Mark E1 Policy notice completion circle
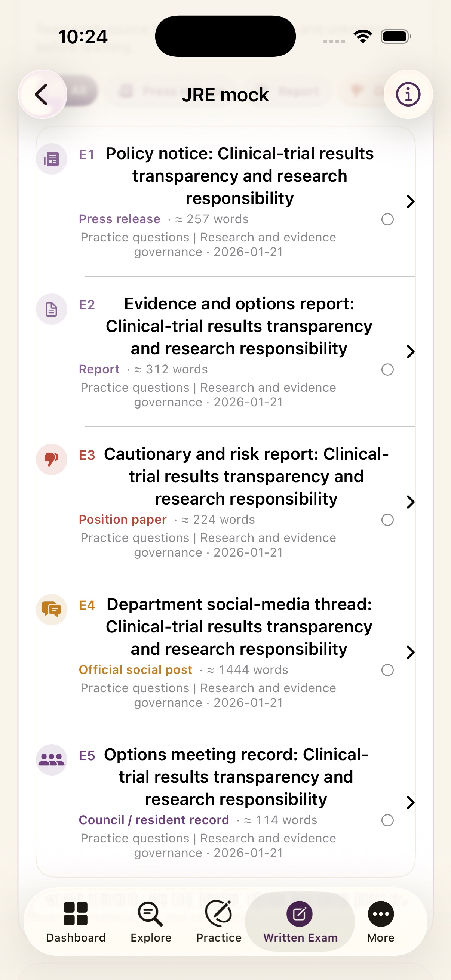The image size is (451, 980). click(x=387, y=219)
